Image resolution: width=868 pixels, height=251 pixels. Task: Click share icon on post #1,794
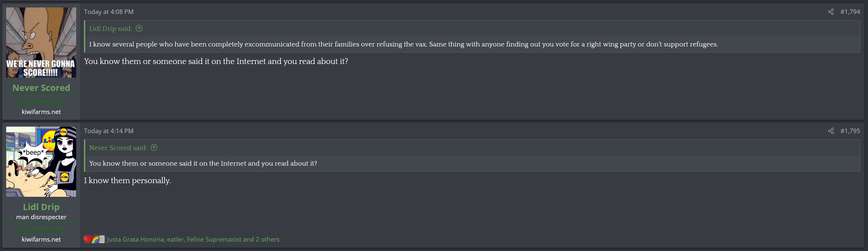[831, 12]
